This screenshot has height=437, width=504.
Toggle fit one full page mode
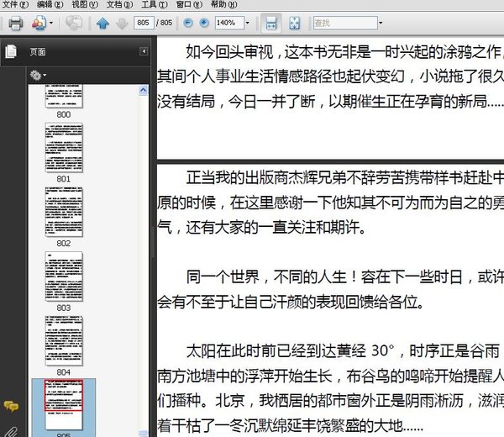coord(295,24)
